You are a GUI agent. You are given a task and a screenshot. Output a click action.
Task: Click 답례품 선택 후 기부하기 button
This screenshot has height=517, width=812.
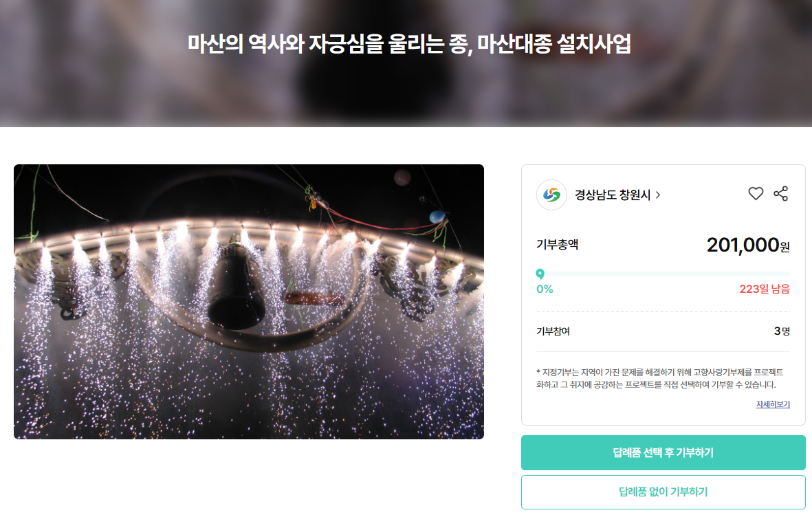(663, 453)
